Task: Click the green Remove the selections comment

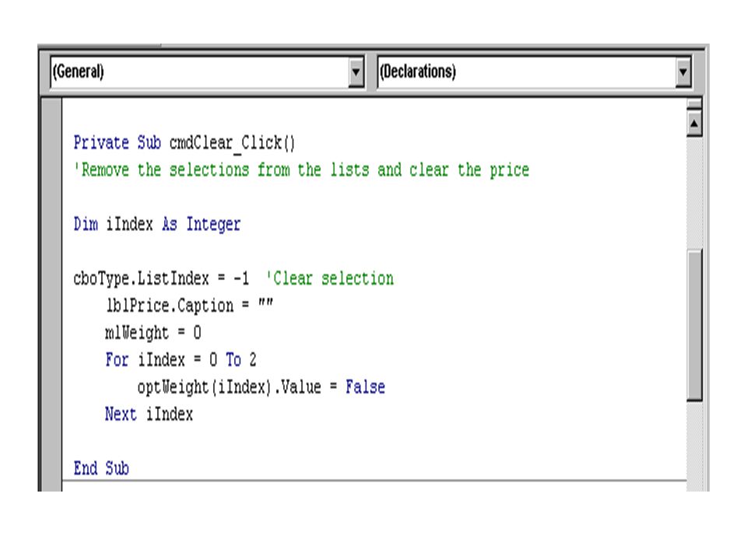Action: point(302,170)
